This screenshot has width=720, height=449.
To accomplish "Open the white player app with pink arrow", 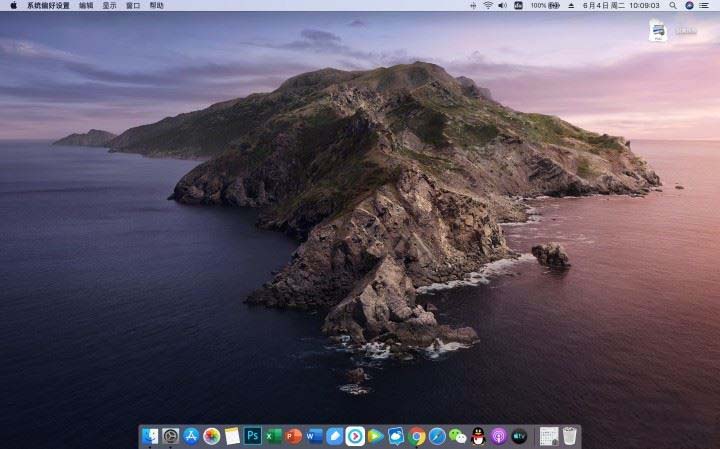I will [355, 436].
